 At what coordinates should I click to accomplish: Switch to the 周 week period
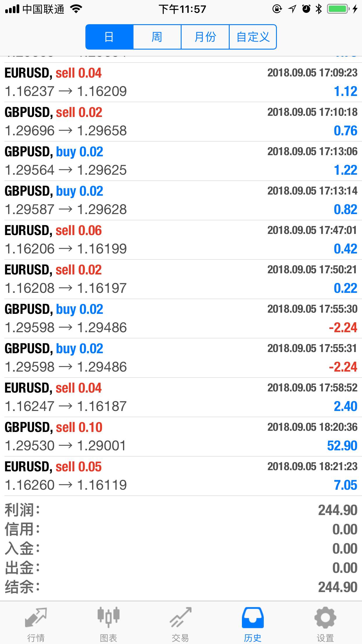tap(157, 37)
